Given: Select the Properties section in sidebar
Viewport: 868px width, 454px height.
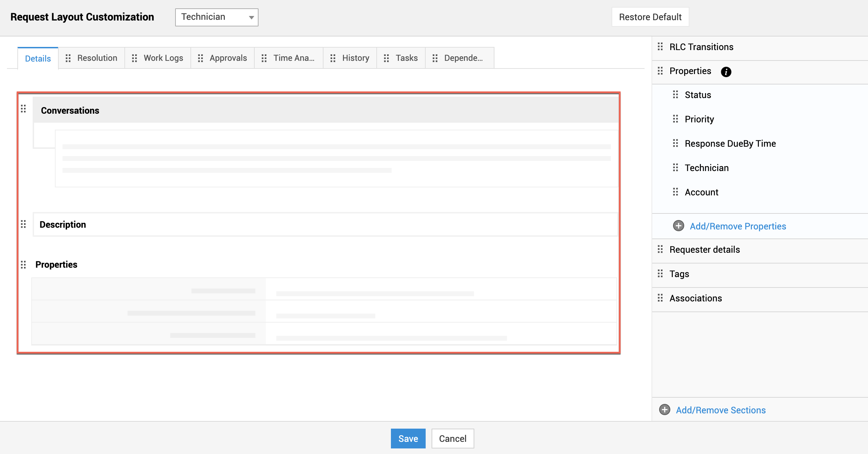Looking at the screenshot, I should 690,71.
